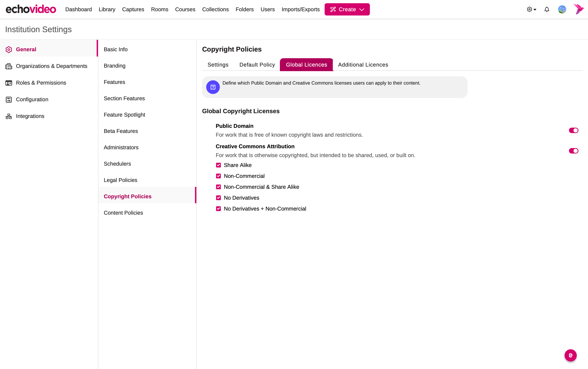The height and width of the screenshot is (369, 588).
Task: Open the settings gear menu
Action: [531, 9]
